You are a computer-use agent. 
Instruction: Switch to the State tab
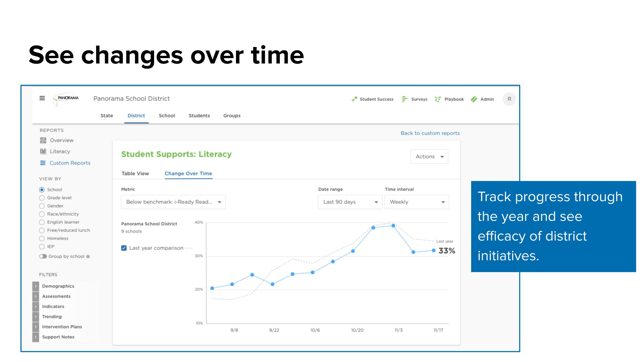point(107,116)
